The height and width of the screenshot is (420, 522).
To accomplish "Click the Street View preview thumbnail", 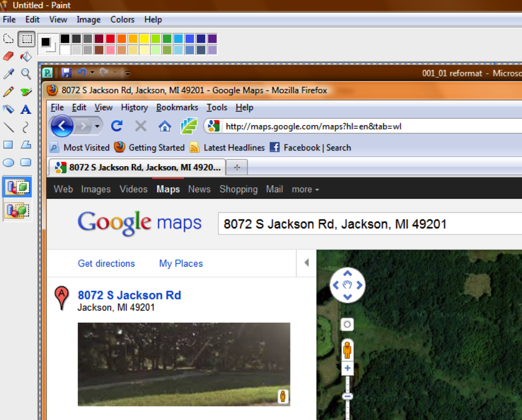I will click(184, 364).
